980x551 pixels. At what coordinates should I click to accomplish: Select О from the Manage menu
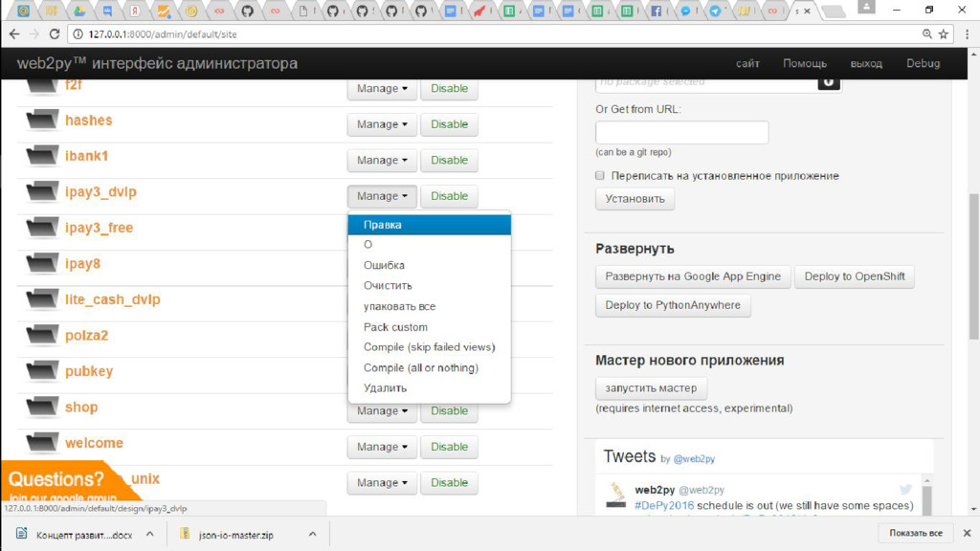430,245
